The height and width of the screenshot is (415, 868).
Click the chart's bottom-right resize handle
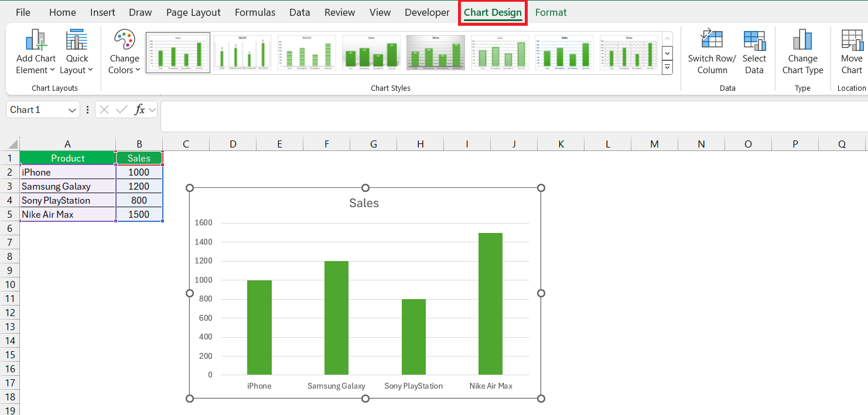[x=541, y=399]
